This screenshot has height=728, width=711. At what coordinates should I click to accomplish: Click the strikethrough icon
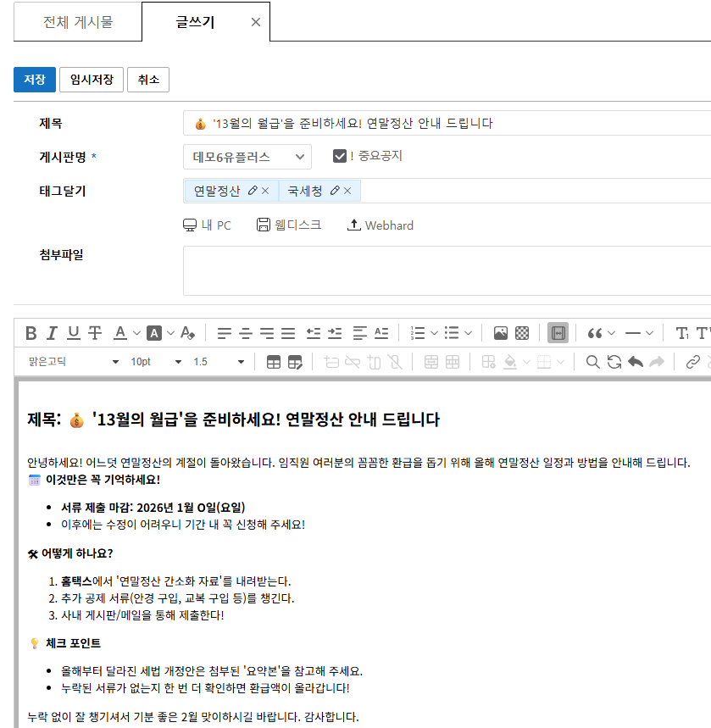[95, 333]
